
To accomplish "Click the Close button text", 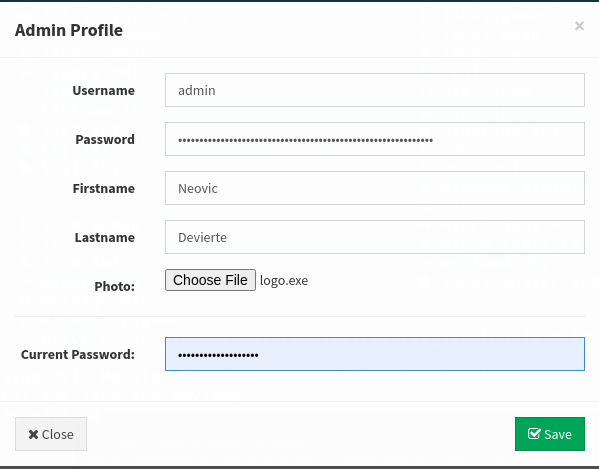I will tap(58, 434).
